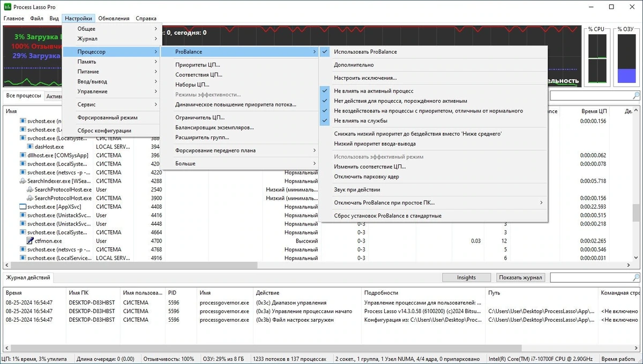Sort log by 'Подробности' column header

pos(423,293)
